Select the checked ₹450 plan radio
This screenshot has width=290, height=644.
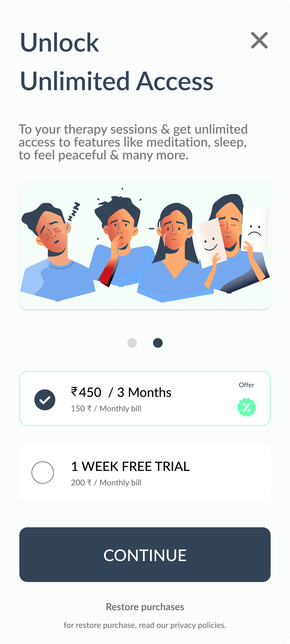pyautogui.click(x=45, y=399)
